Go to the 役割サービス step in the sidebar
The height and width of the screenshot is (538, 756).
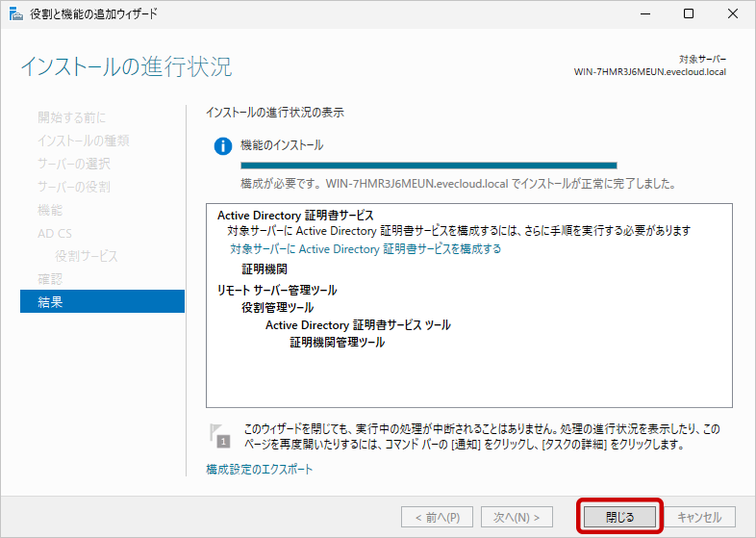click(87, 255)
